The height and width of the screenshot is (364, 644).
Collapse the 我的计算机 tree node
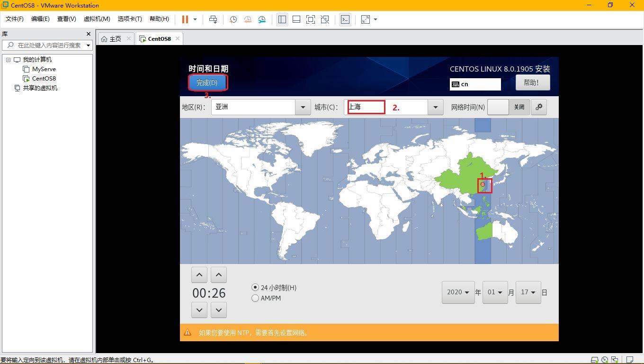click(8, 60)
